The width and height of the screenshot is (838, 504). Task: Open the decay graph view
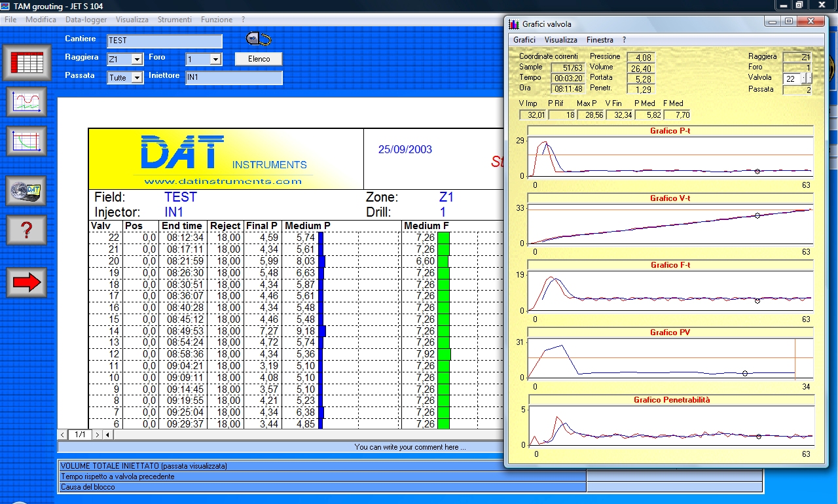point(27,142)
